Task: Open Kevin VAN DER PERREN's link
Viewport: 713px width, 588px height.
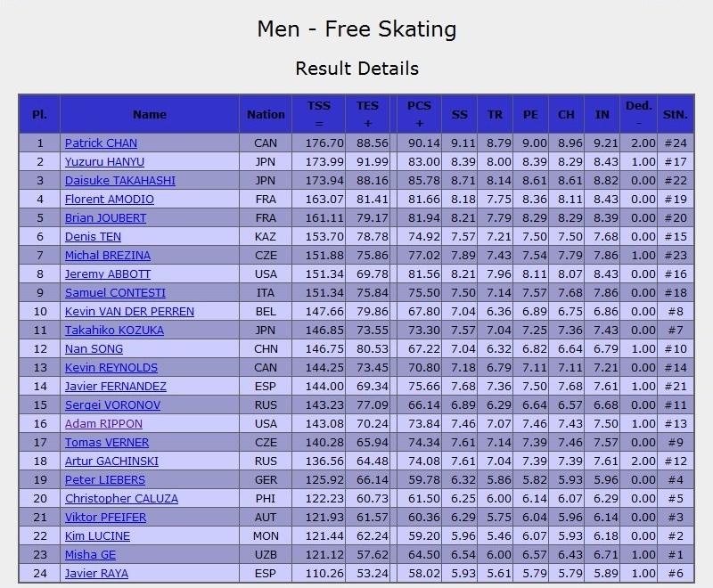Action: [129, 311]
